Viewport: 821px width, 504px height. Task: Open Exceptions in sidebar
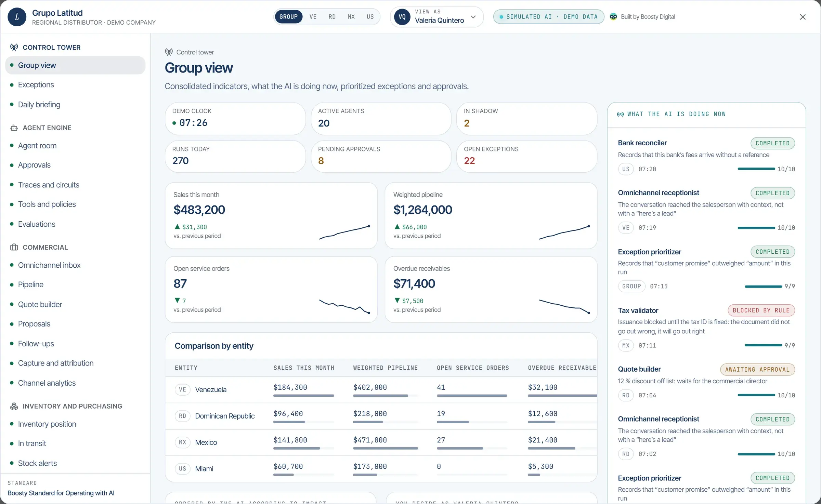[x=75, y=85]
